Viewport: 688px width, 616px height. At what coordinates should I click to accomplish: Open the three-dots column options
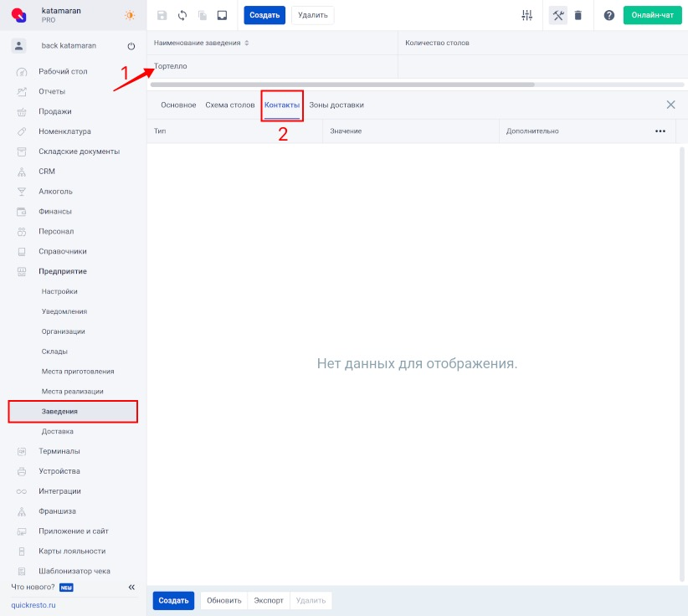[x=660, y=131]
